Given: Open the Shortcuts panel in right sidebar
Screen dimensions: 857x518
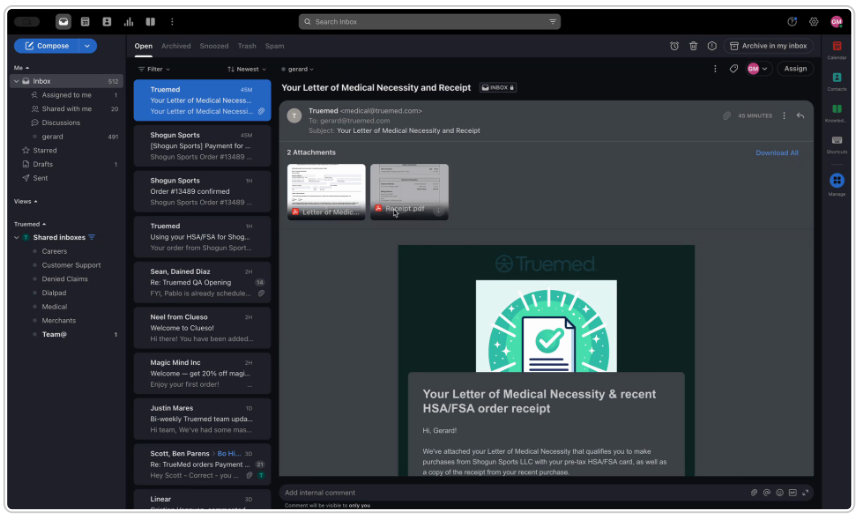Looking at the screenshot, I should point(837,144).
